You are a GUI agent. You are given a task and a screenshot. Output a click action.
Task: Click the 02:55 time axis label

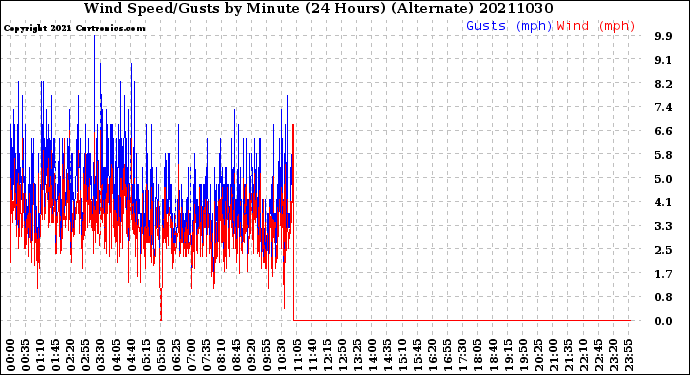86,355
